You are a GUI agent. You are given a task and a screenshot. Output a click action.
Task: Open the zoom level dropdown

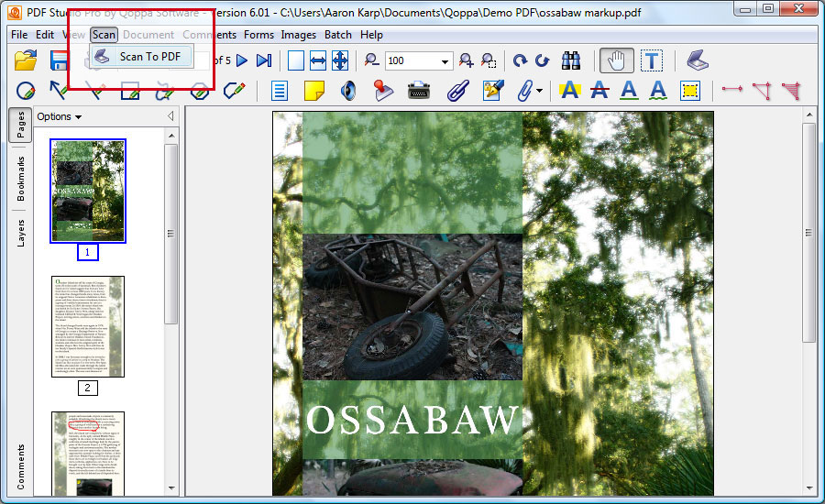pyautogui.click(x=445, y=61)
